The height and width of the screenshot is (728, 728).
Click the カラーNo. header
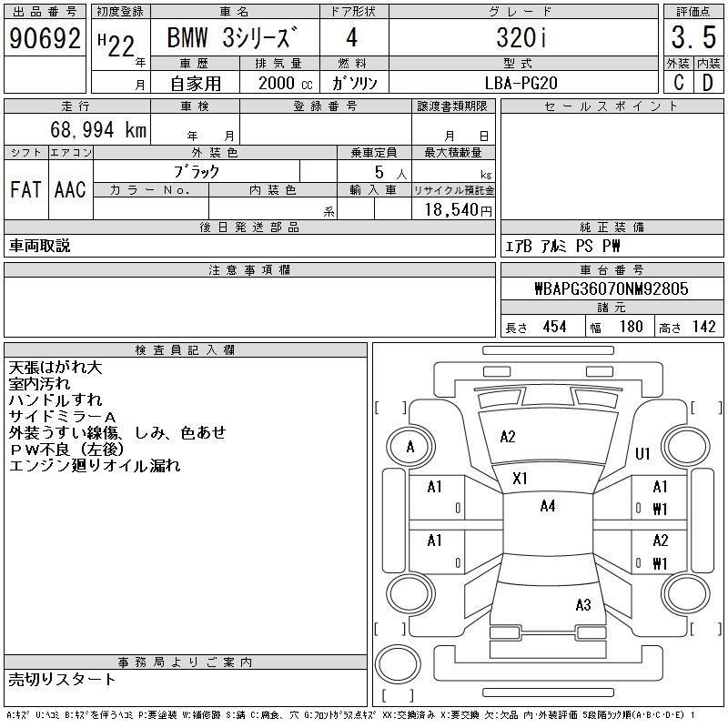(150, 190)
